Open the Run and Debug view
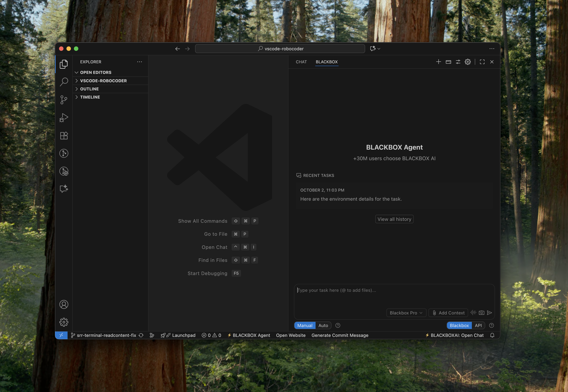The image size is (568, 392). 64,118
